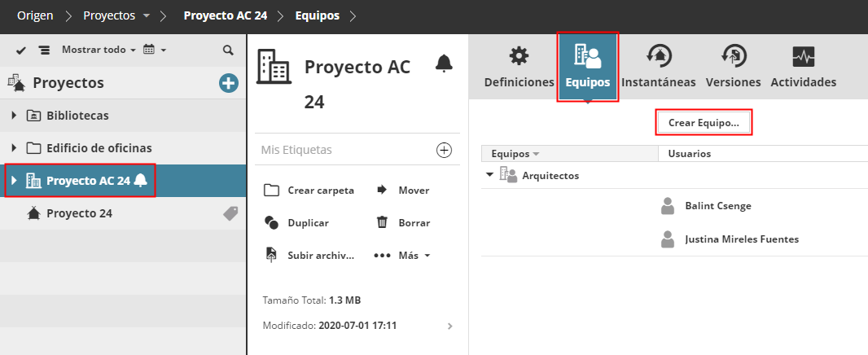Click the Borrar trash icon
Image resolution: width=868 pixels, height=355 pixels.
click(x=382, y=222)
